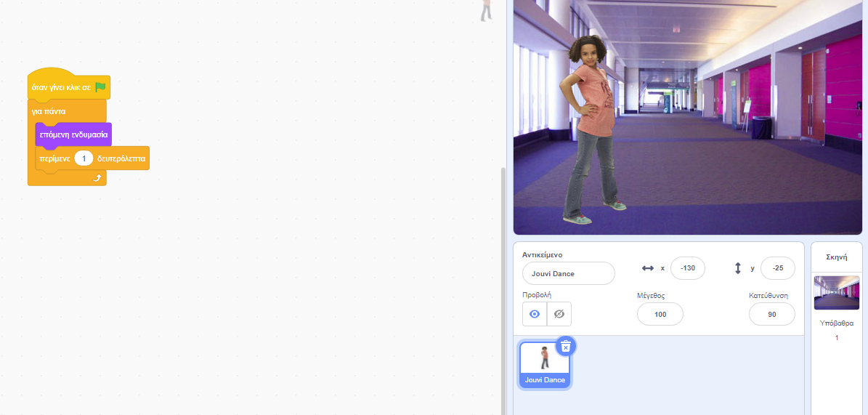Show sprite using the eye visibility button
Screen dimensions: 868x415
tap(535, 313)
